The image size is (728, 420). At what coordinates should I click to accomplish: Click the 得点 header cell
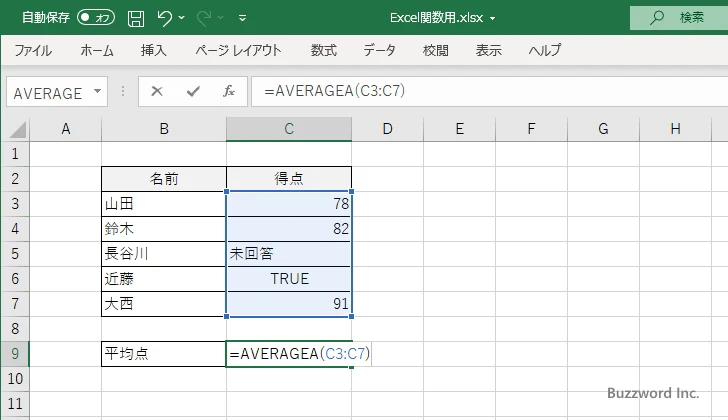289,179
